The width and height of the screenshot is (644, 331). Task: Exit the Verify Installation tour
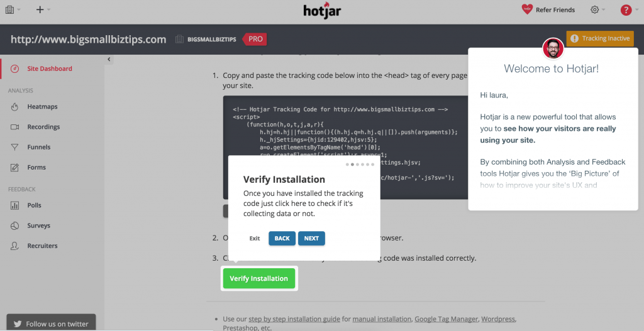pos(254,239)
